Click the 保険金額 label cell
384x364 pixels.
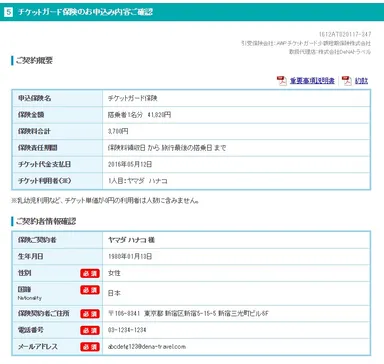[x=57, y=115]
